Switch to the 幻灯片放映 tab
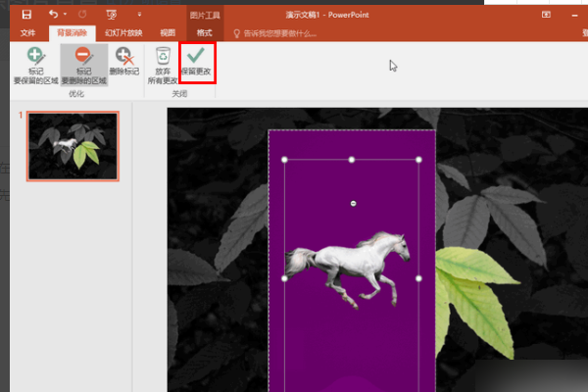This screenshot has width=588, height=392. point(119,33)
